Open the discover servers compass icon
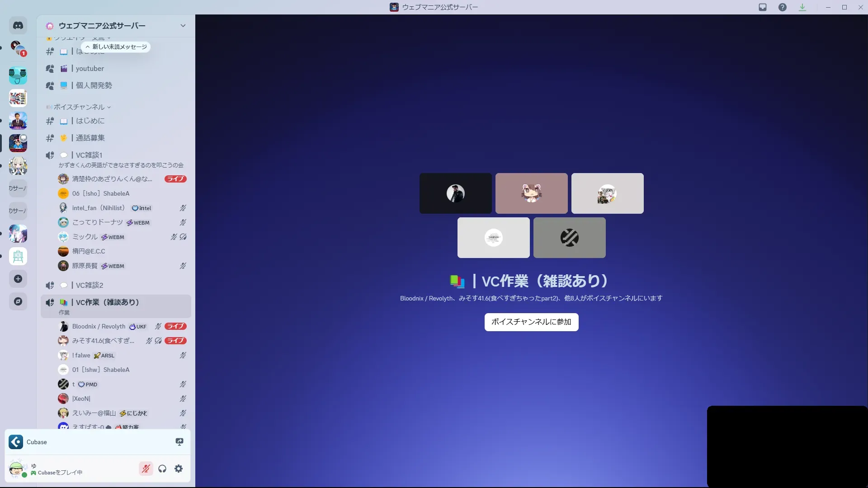The height and width of the screenshot is (488, 868). [18, 301]
